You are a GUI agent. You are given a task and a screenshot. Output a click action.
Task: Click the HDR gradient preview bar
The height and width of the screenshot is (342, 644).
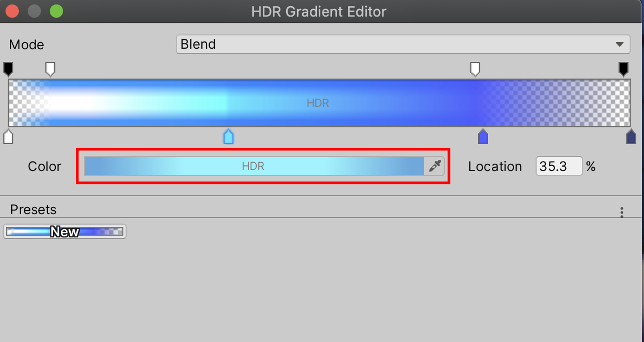tap(319, 103)
